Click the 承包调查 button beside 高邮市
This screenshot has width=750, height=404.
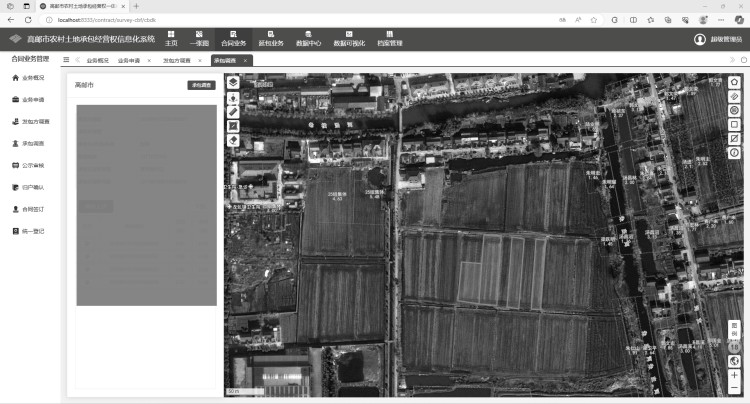(x=201, y=85)
